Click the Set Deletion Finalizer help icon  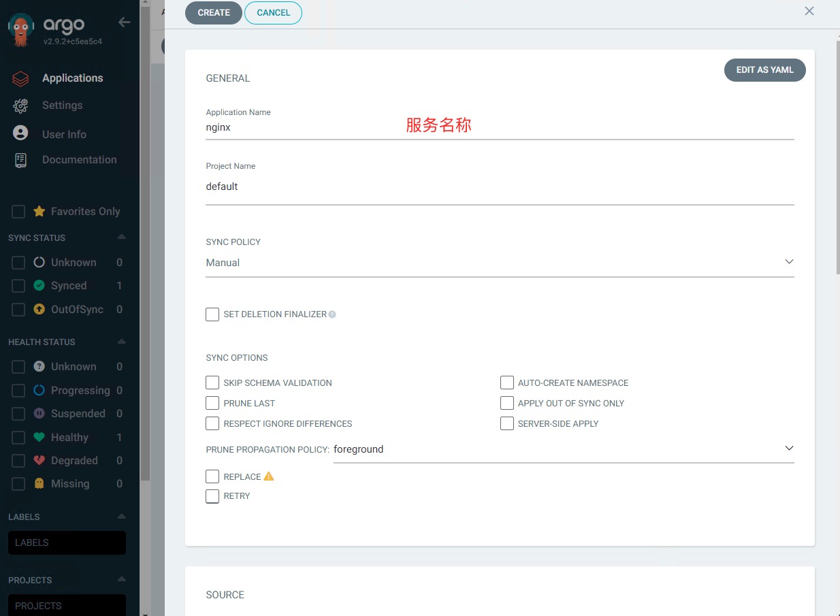pyautogui.click(x=332, y=314)
